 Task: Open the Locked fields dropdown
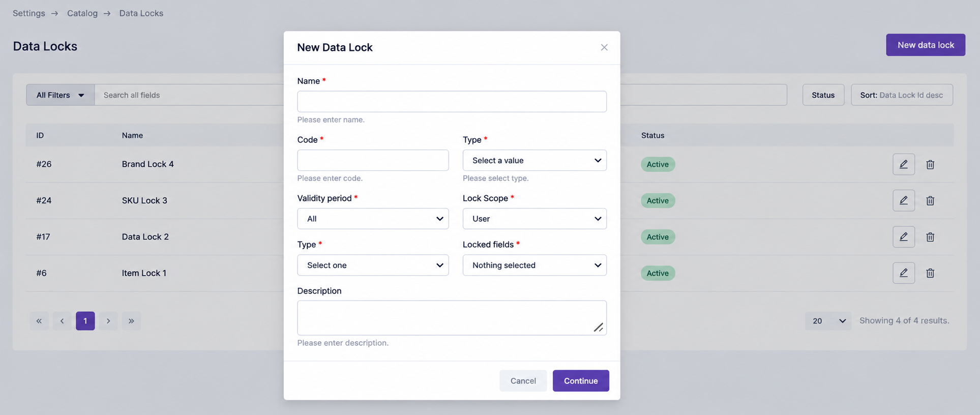click(x=534, y=265)
